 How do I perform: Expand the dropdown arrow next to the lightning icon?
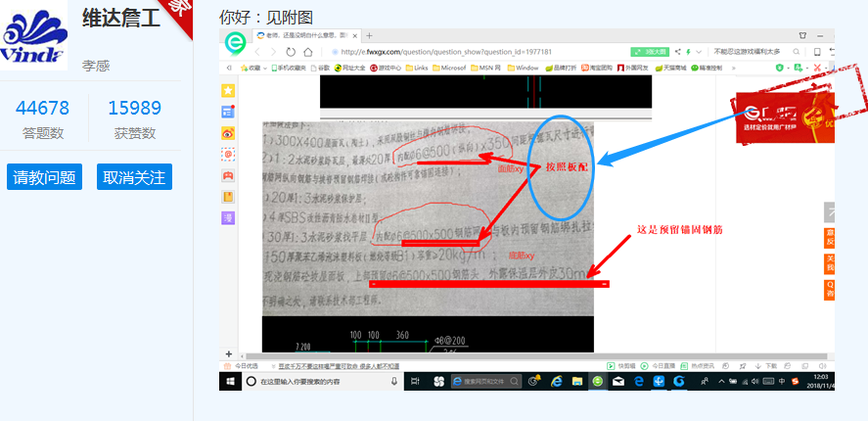point(699,52)
